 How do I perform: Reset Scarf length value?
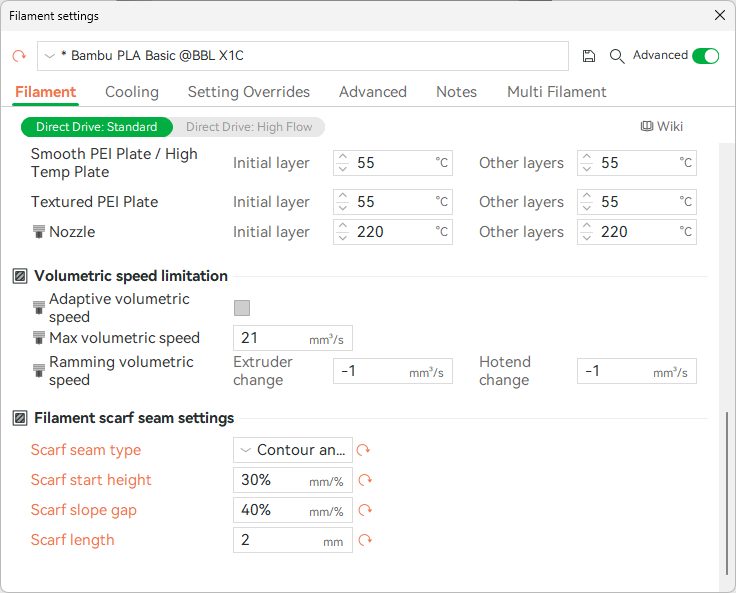click(365, 540)
